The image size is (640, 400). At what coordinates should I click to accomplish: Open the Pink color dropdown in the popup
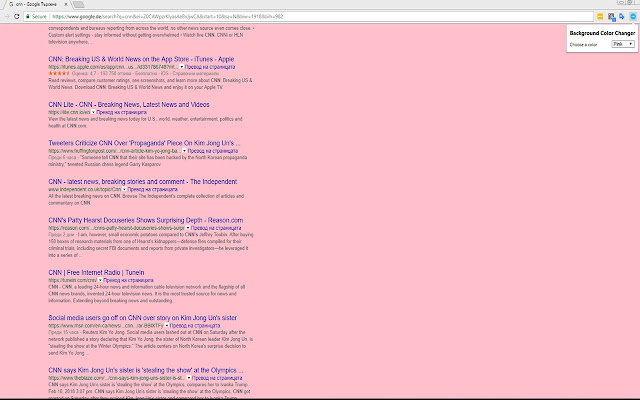pos(623,44)
